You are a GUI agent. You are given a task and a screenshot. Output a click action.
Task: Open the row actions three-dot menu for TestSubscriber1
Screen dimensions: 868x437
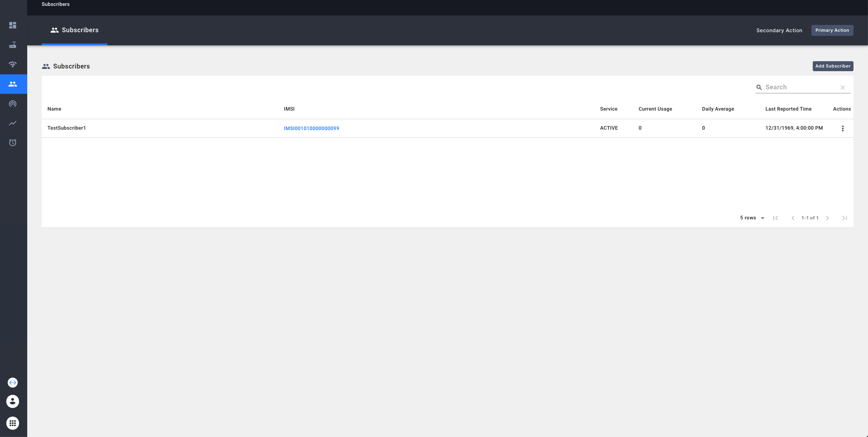coord(843,128)
